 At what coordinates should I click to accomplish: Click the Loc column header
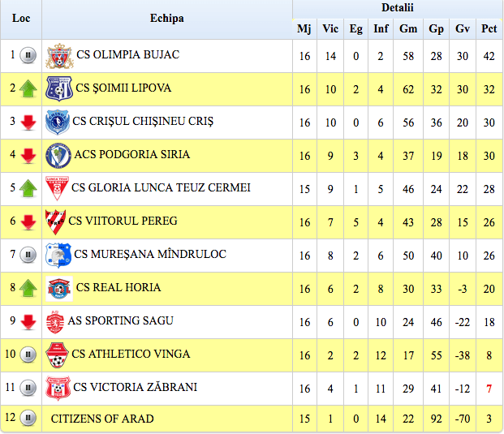click(x=21, y=19)
